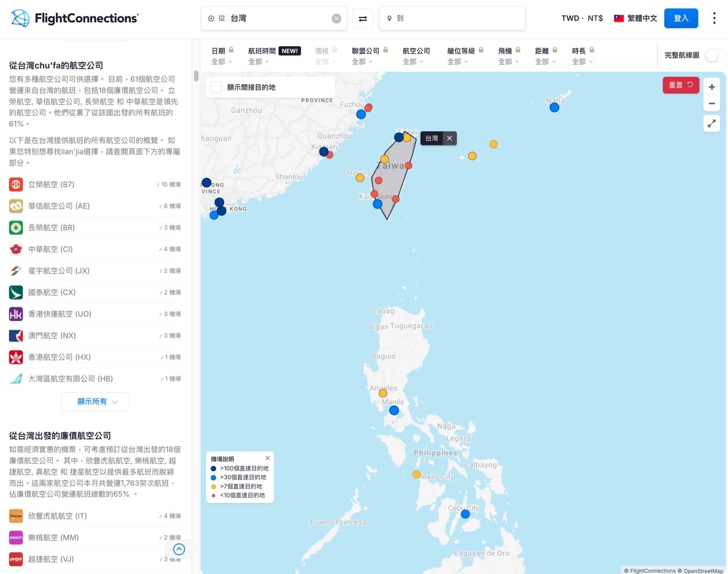Click the 欣豐虎航航空 (IT) logo icon
Viewport: 728px width, 574px height.
16,516
